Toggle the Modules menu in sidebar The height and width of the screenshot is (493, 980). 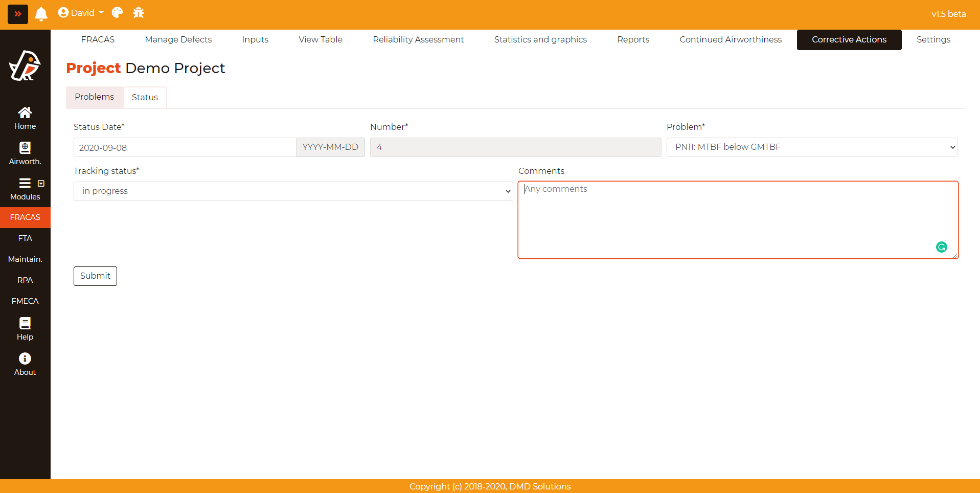[x=25, y=189]
